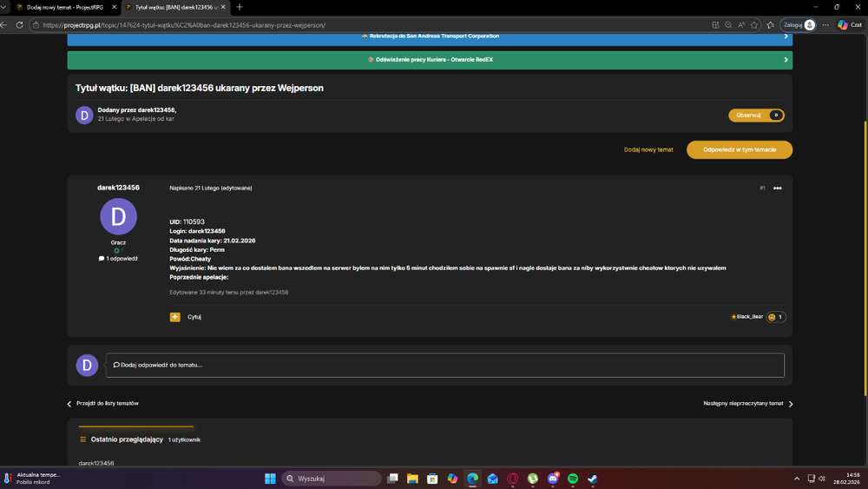Refresh the page with the reload icon
This screenshot has width=868, height=489.
click(19, 25)
